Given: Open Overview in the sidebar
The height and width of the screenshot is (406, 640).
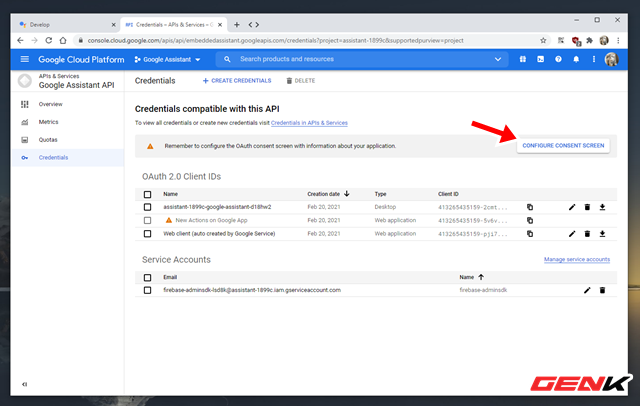Looking at the screenshot, I should pos(67,104).
